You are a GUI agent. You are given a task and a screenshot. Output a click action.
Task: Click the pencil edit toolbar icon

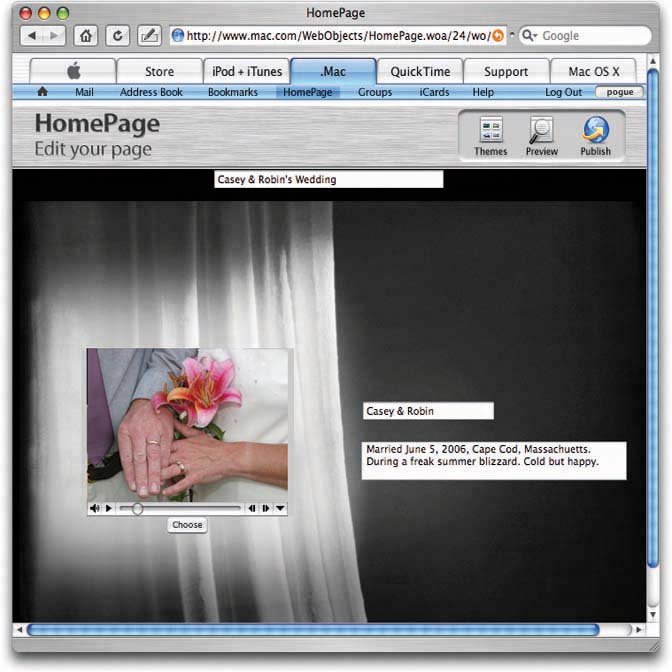point(149,36)
